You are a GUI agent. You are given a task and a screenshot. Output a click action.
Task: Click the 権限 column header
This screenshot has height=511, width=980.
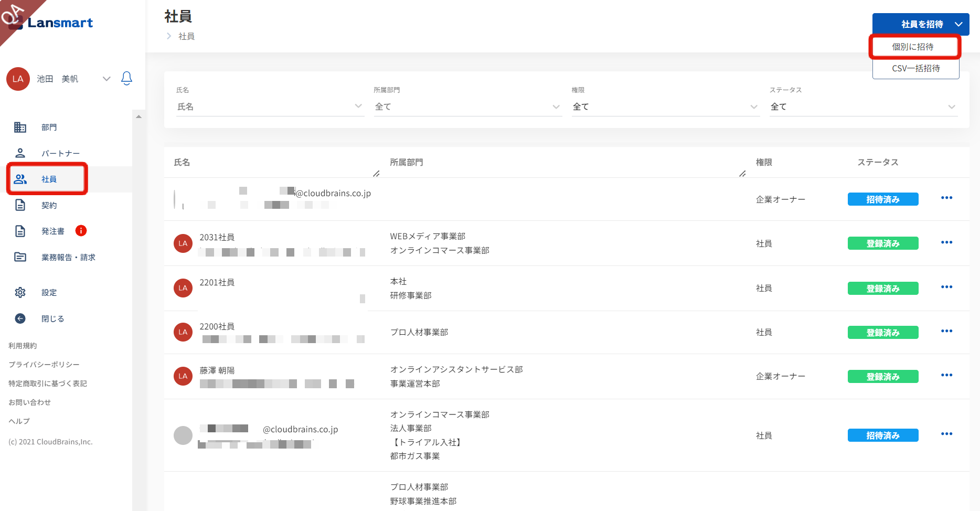point(764,162)
